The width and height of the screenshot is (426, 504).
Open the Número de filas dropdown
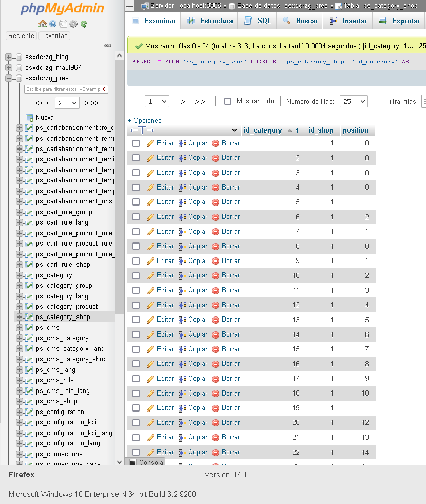pos(354,102)
